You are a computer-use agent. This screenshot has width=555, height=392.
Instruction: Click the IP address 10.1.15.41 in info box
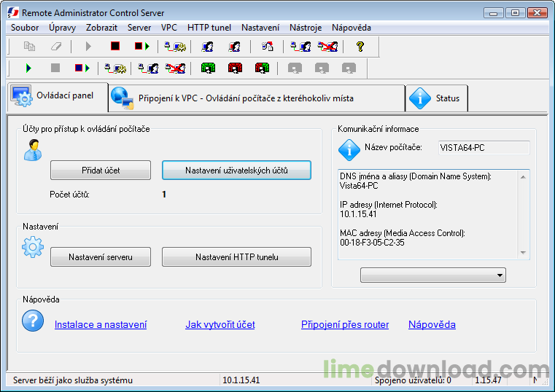click(x=358, y=214)
